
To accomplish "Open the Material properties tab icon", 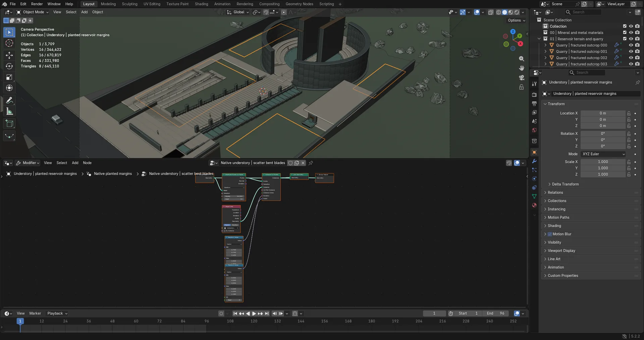I will click(534, 205).
